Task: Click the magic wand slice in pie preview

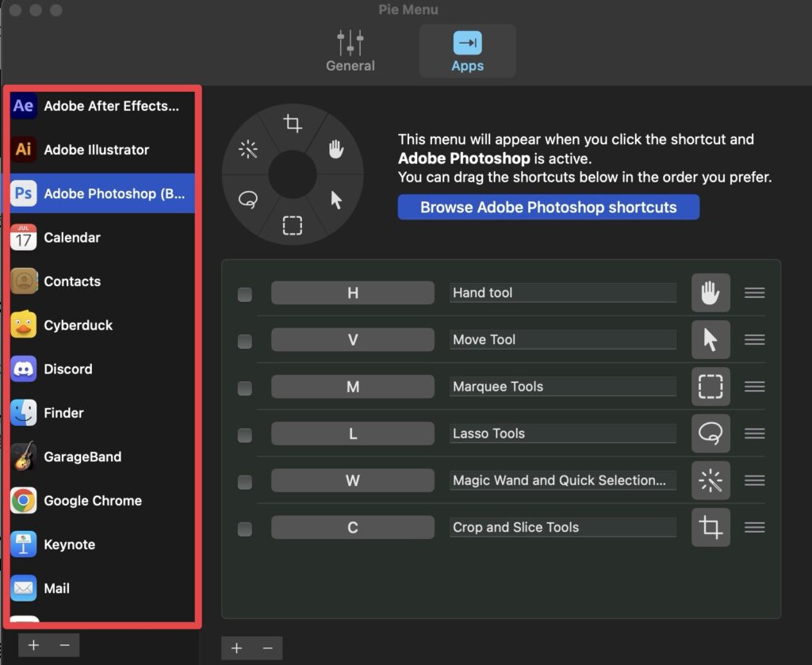Action: coord(248,149)
